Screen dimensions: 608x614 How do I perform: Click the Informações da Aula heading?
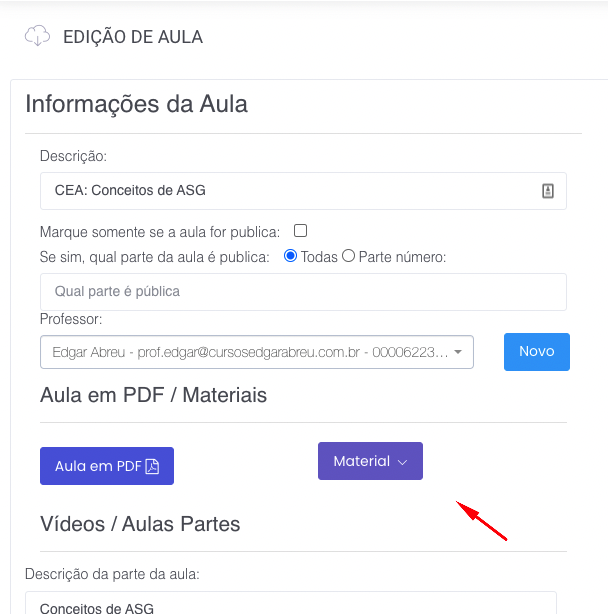tap(137, 104)
